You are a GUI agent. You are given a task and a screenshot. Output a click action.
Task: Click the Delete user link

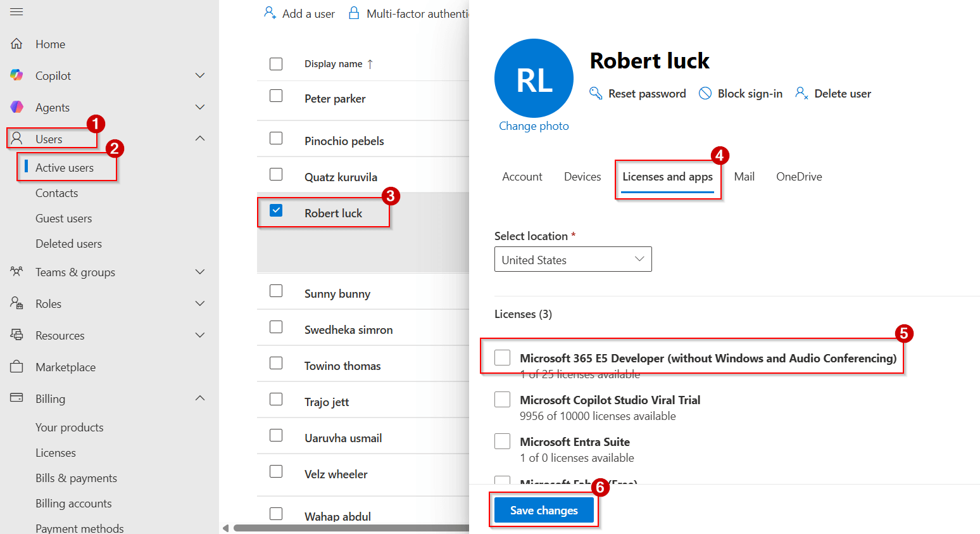(842, 93)
